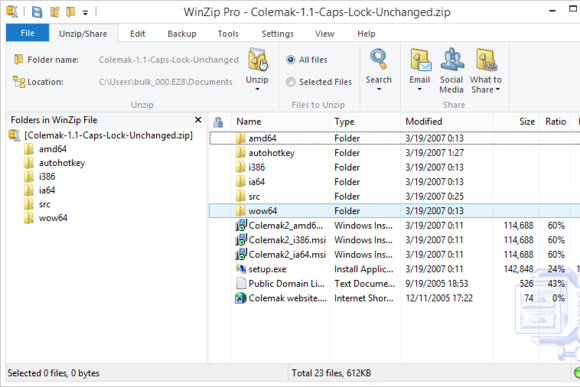Minimize the WinZip Pro window
The width and height of the screenshot is (580, 387).
(x=552, y=11)
